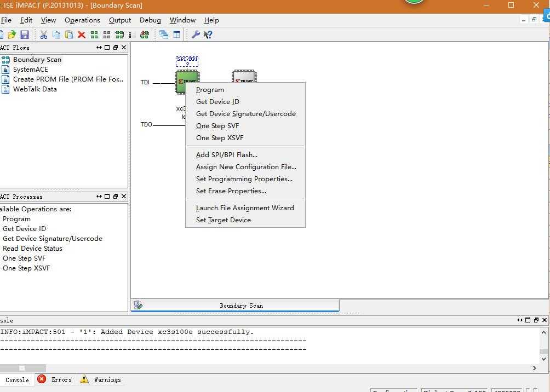Screen dimensions: 550x392
Task: Select Create PROM File flow
Action: click(68, 79)
